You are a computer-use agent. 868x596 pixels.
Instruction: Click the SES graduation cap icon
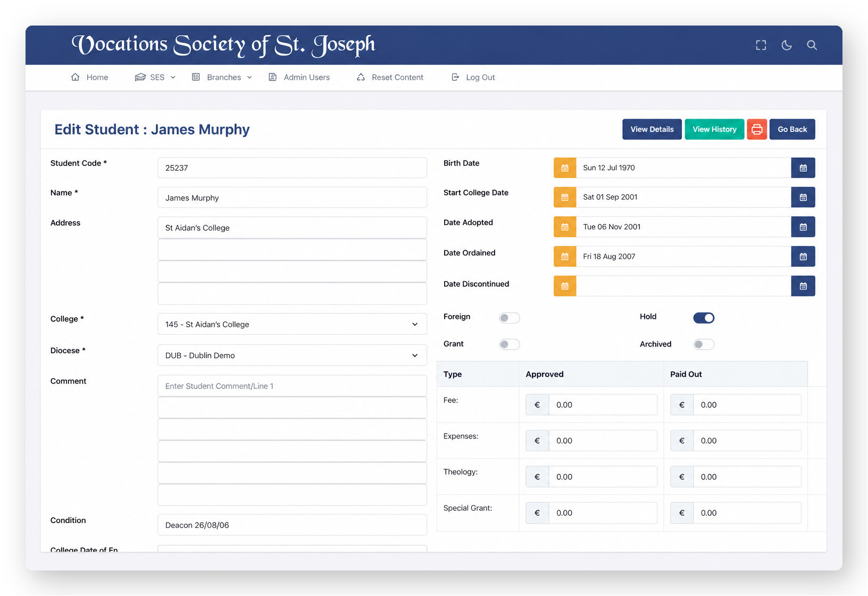point(140,77)
